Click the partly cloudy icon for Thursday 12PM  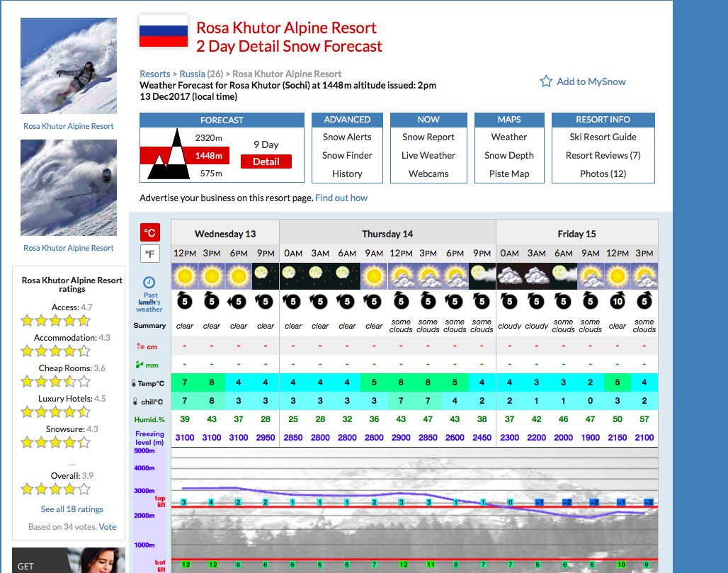(401, 276)
